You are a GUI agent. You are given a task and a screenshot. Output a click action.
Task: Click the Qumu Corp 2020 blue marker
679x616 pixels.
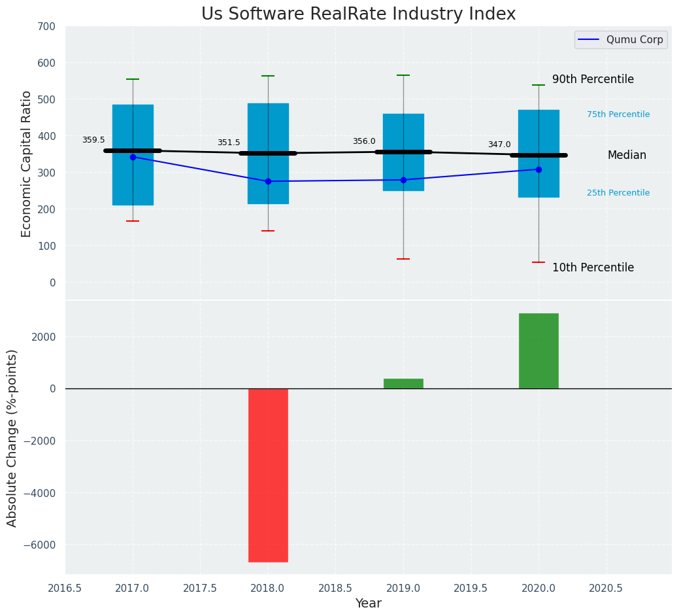[x=538, y=169]
